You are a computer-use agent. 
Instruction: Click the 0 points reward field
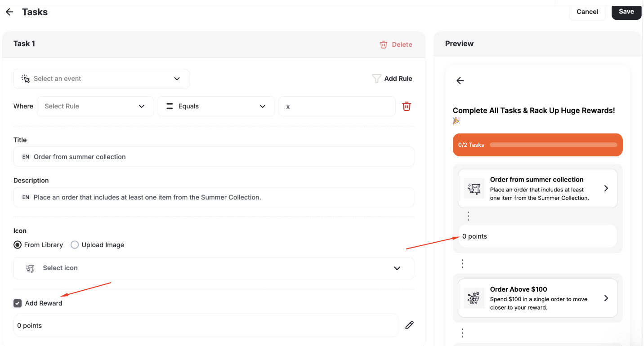[206, 325]
